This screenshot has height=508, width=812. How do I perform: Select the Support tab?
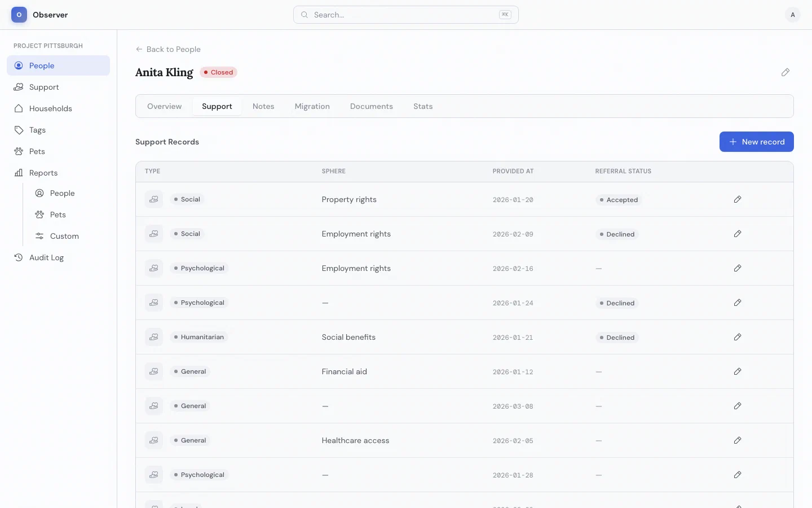(x=217, y=106)
